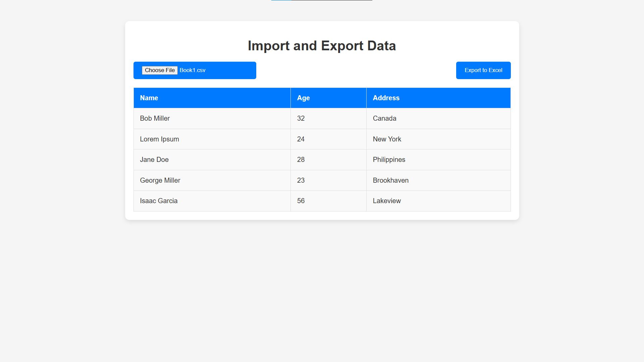Click the Canada address cell

coord(438,119)
